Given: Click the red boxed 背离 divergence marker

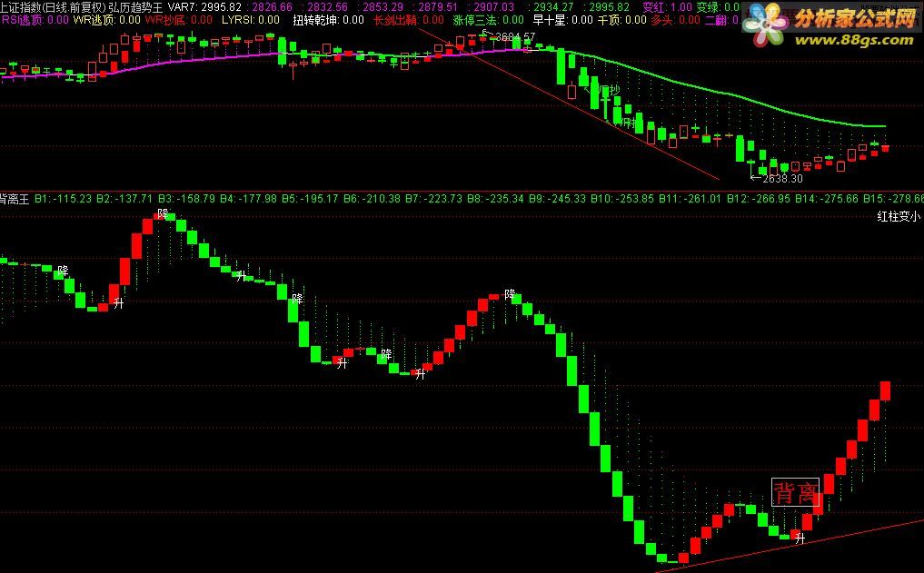Looking at the screenshot, I should click(796, 493).
